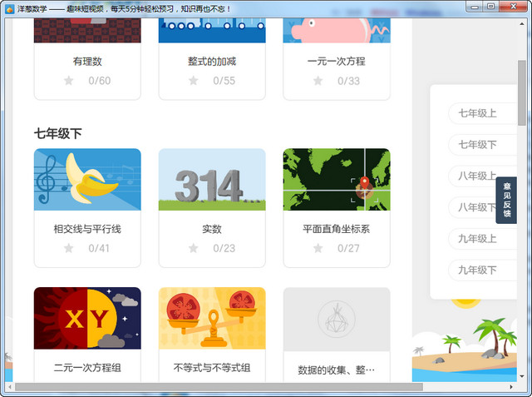The width and height of the screenshot is (532, 397).
Task: Click the star icon under 一元一次方程
Action: pos(318,81)
